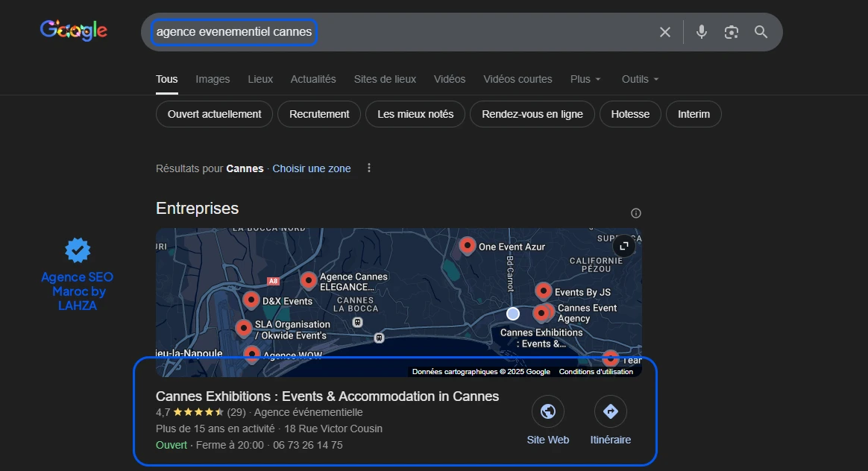Apply the Hotesse filter chip
The height and width of the screenshot is (471, 868).
point(630,114)
